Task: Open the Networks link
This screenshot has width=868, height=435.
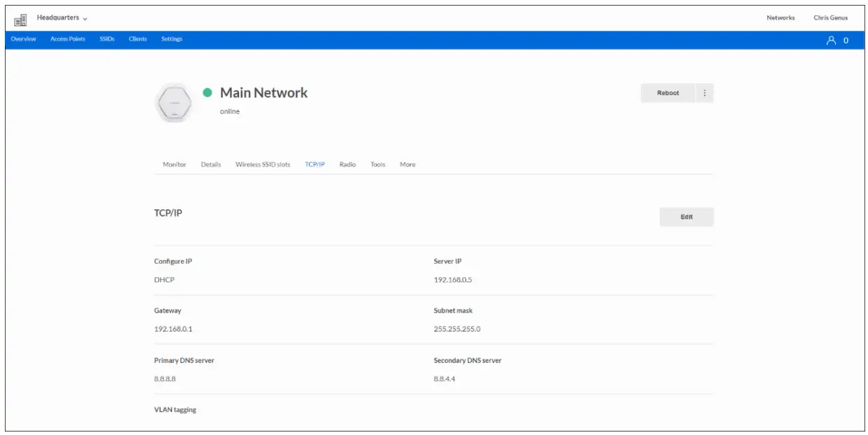Action: (x=781, y=18)
